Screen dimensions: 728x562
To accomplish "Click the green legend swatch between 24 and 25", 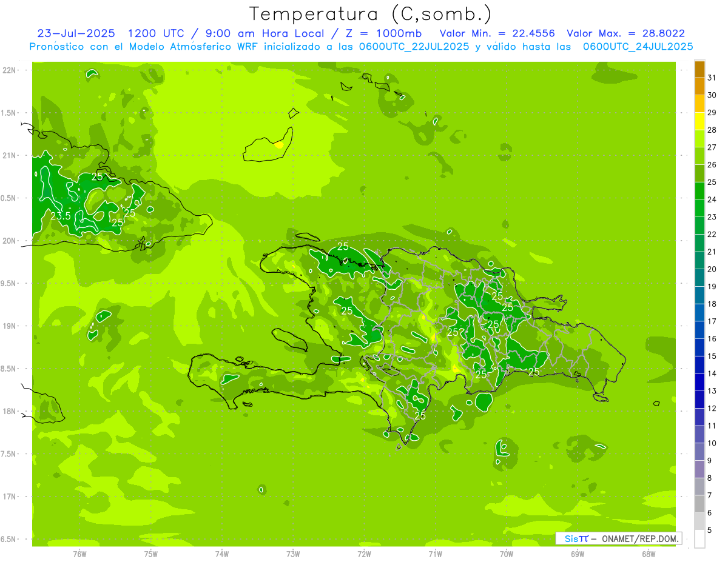I will pyautogui.click(x=699, y=191).
